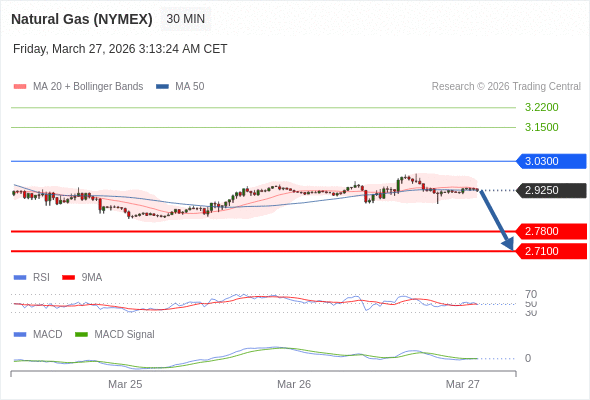Click the 9MA red legend swatch

[68, 278]
